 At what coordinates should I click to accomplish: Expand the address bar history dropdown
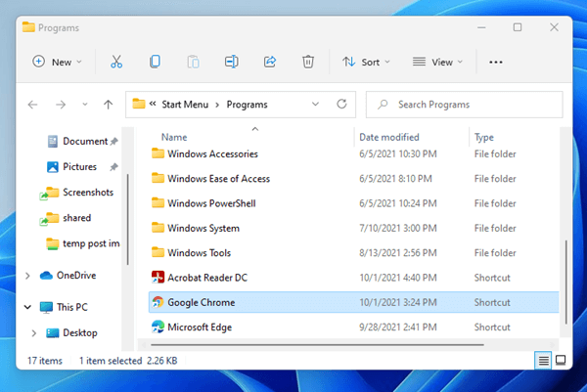coord(316,104)
